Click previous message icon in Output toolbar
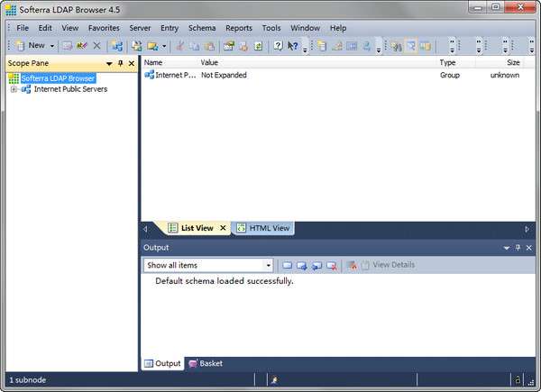The width and height of the screenshot is (541, 392). (316, 265)
